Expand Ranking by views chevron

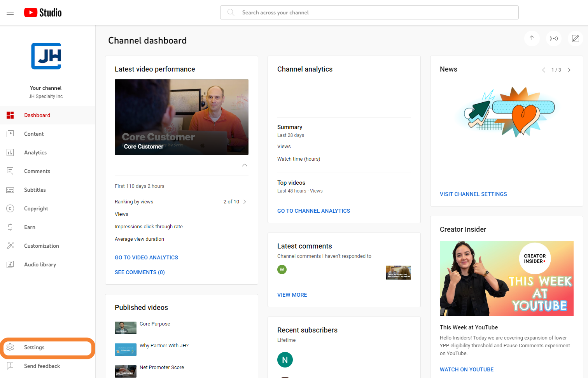click(245, 202)
